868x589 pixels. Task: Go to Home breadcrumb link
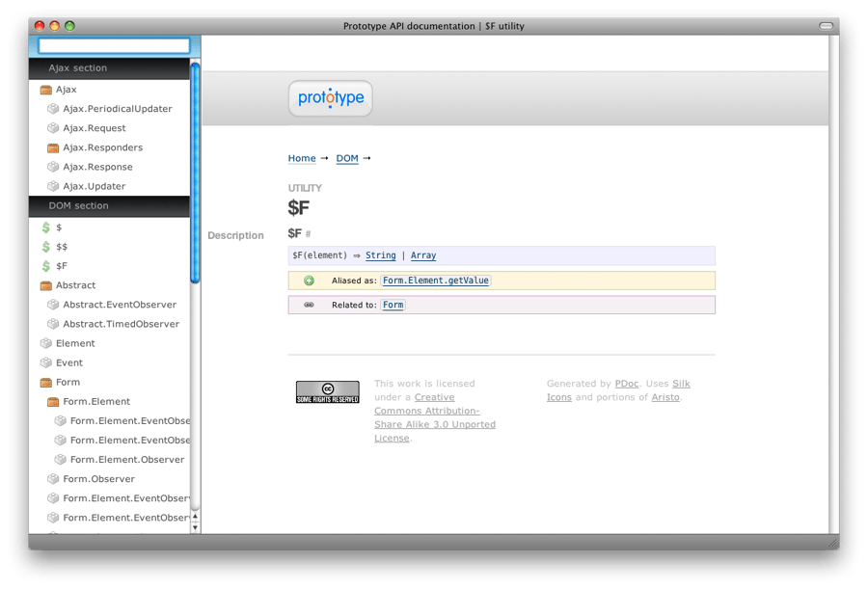[x=302, y=158]
